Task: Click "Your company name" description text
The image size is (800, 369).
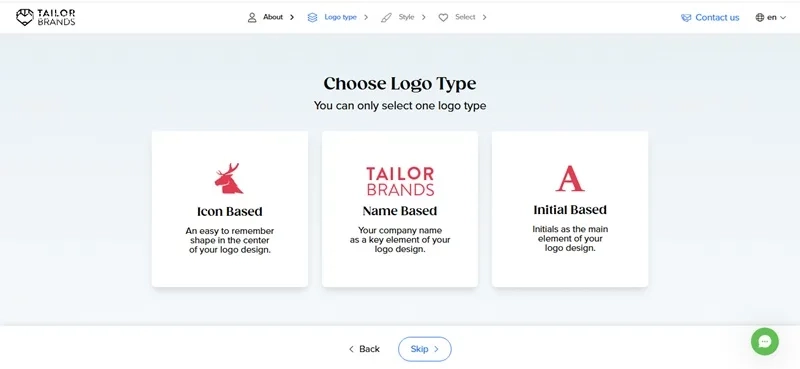Action: [400, 240]
